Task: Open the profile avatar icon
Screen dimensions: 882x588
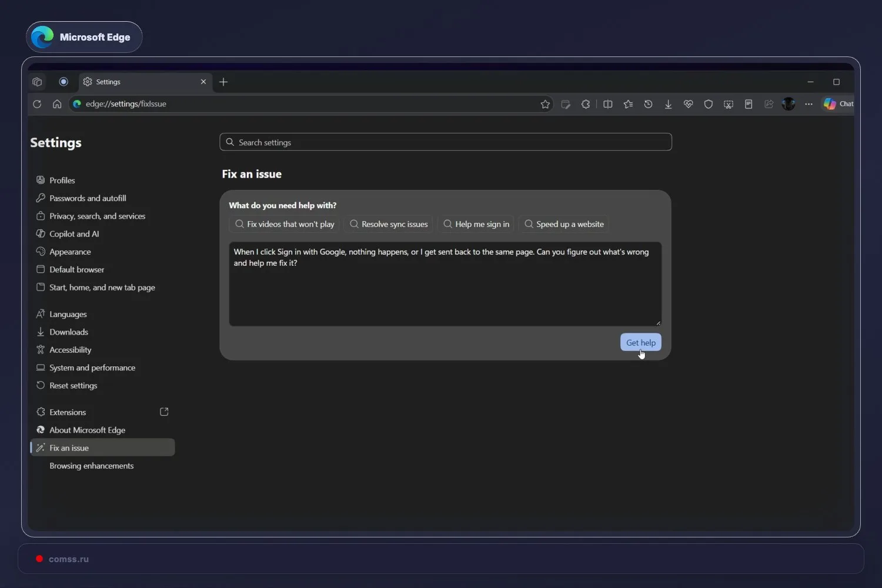Action: [789, 104]
